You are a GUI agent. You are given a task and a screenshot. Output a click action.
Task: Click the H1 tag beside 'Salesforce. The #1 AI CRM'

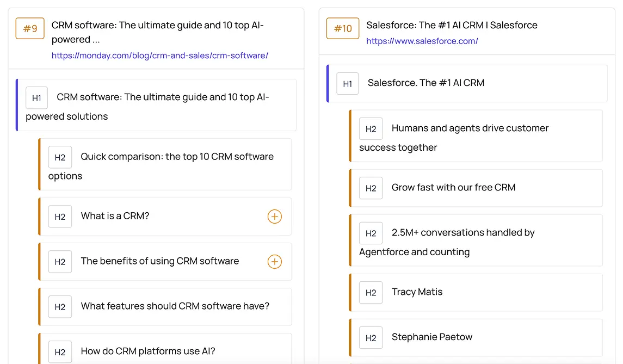(347, 83)
